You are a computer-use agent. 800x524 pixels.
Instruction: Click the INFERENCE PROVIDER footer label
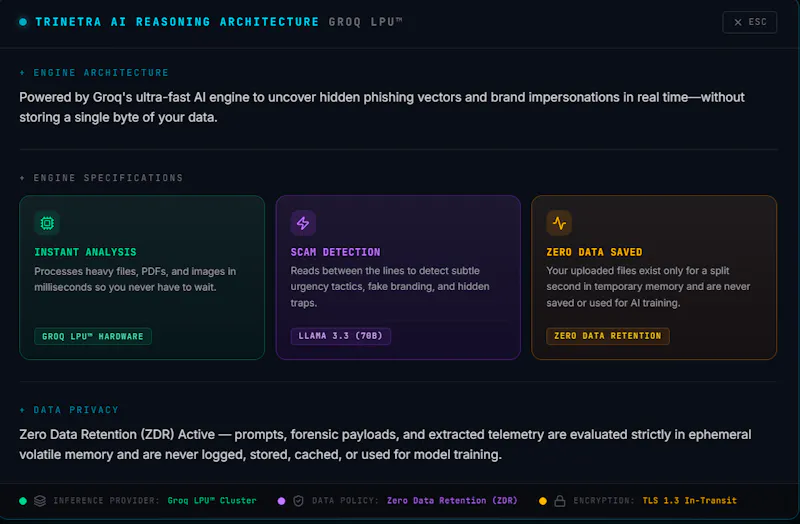106,501
